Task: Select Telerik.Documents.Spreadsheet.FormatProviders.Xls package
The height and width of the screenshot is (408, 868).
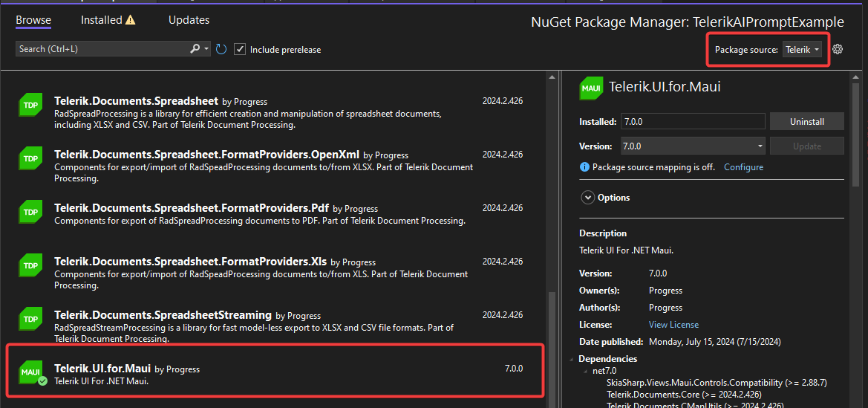Action: click(x=272, y=273)
